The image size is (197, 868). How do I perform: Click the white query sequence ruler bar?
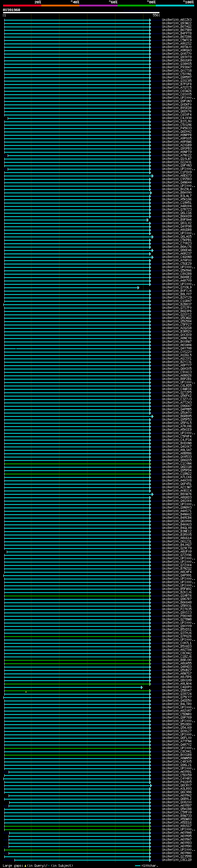(81, 13)
